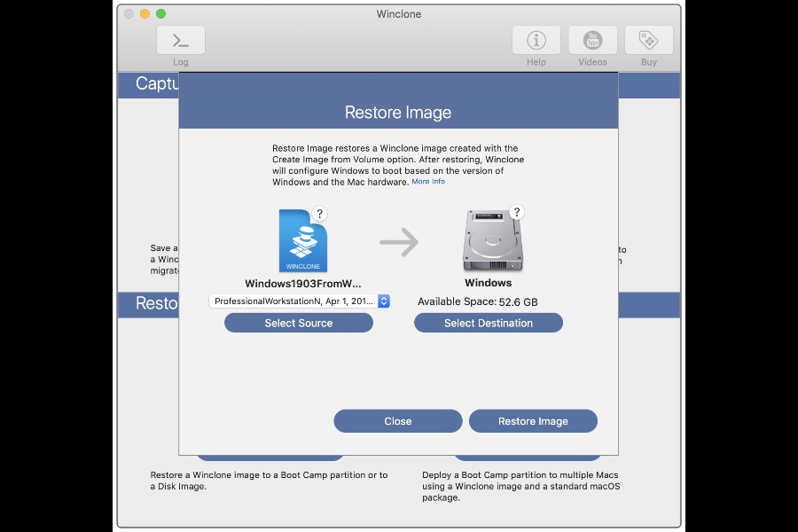
Task: Click the Select Destination button
Action: pos(489,323)
